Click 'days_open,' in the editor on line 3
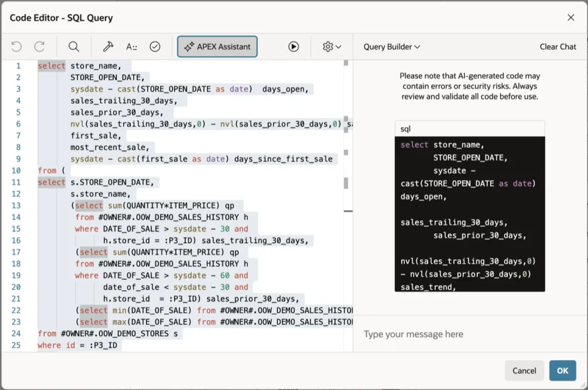The height and width of the screenshot is (390, 588). (285, 89)
